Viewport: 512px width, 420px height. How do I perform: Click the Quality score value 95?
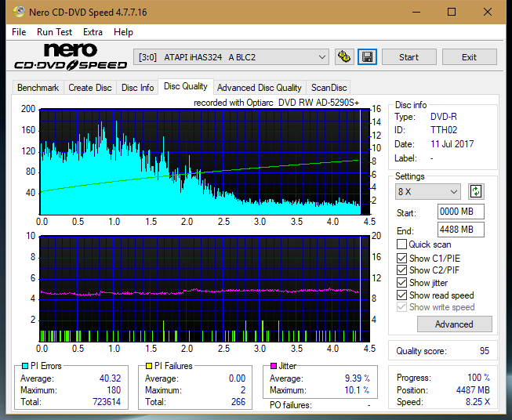485,351
